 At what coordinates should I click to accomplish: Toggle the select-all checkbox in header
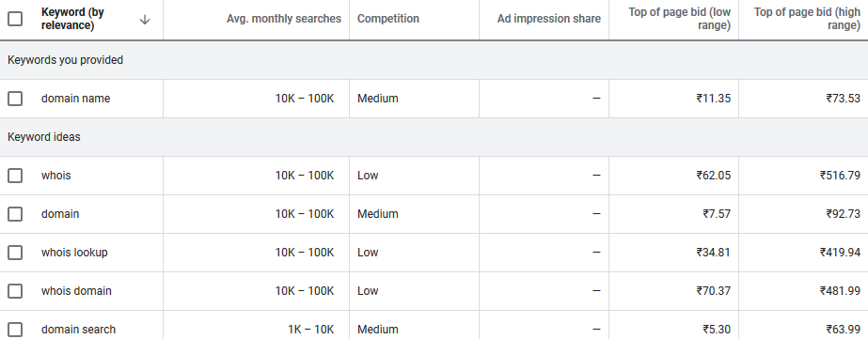pyautogui.click(x=15, y=19)
